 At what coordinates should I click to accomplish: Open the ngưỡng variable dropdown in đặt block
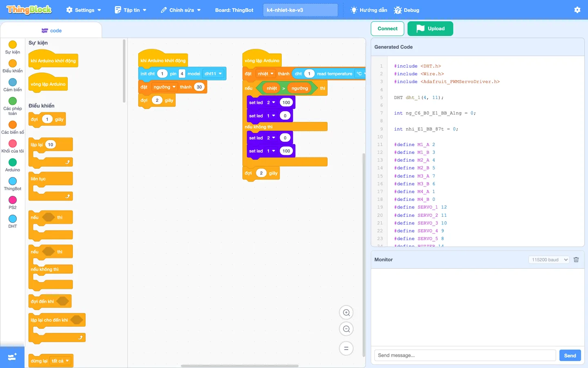pyautogui.click(x=165, y=87)
